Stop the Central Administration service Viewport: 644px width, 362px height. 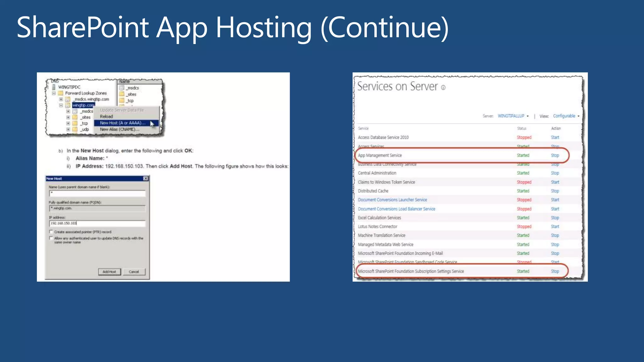coord(555,173)
